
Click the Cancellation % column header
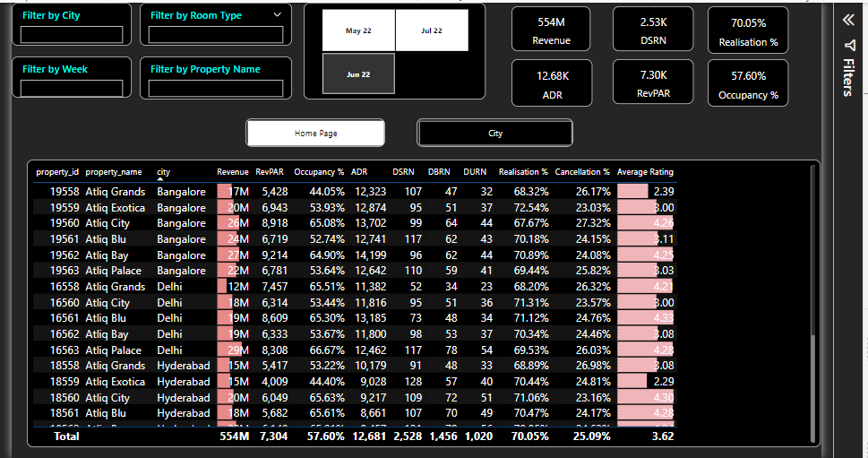coord(582,172)
